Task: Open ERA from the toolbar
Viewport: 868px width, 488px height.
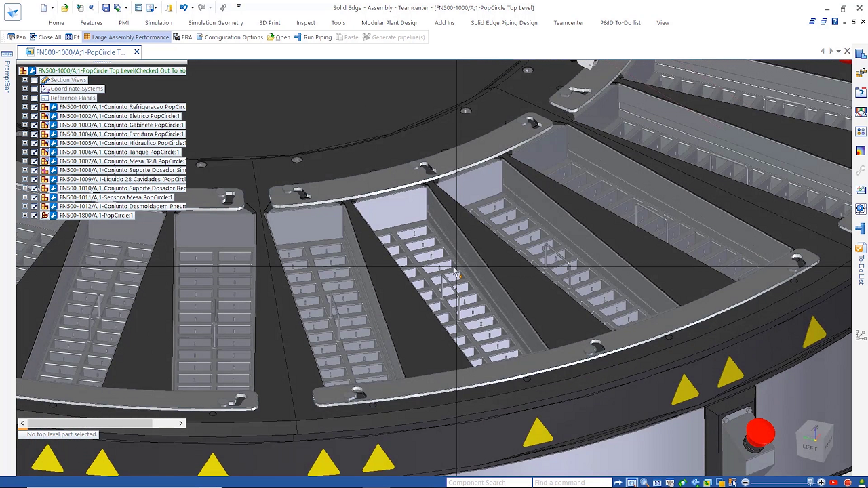Action: (182, 37)
